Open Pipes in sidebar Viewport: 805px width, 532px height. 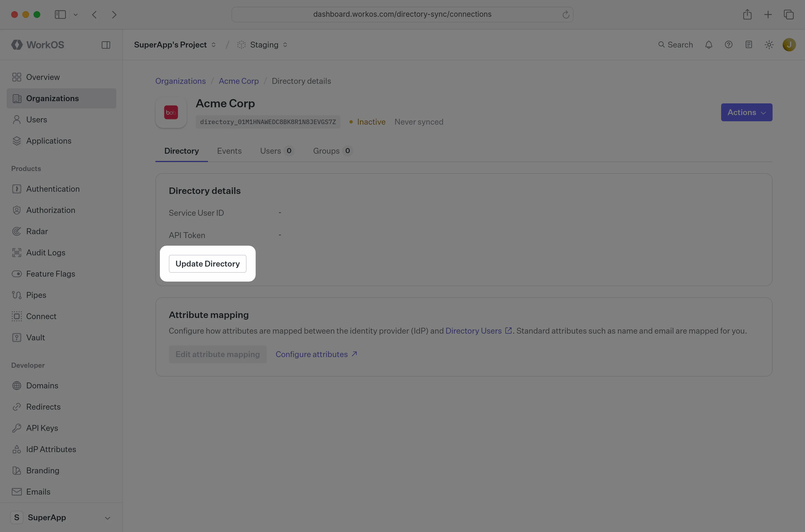(x=61, y=295)
